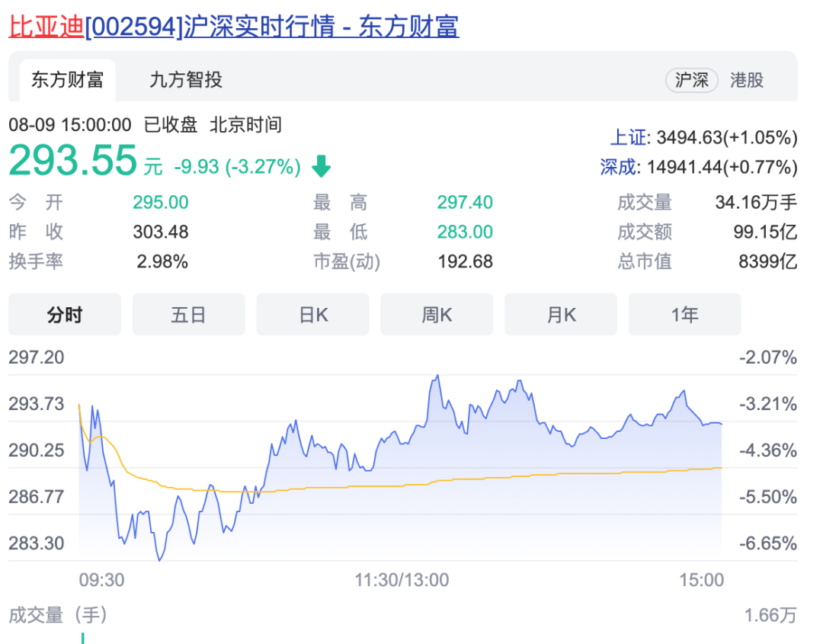The image size is (823, 644).
Task: Switch to the 日K chart
Action: tap(313, 315)
